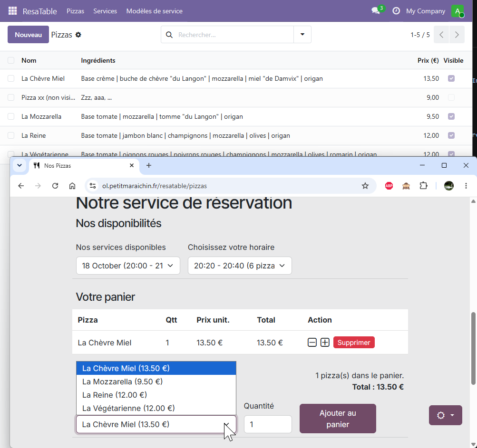This screenshot has width=477, height=448.
Task: Click Supprimer for La Chèvre Miel
Action: 354,343
